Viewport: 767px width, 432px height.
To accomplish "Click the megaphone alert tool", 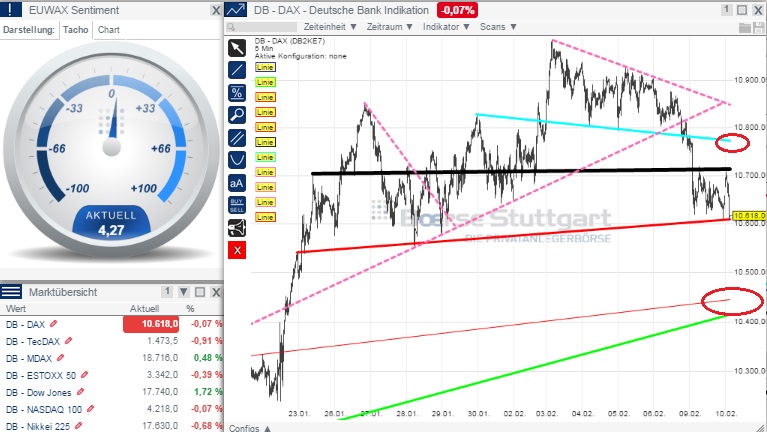I will click(x=237, y=228).
